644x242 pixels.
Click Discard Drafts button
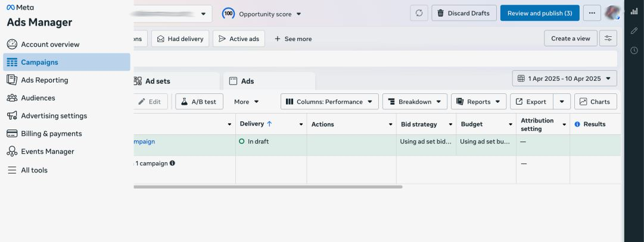pyautogui.click(x=463, y=13)
